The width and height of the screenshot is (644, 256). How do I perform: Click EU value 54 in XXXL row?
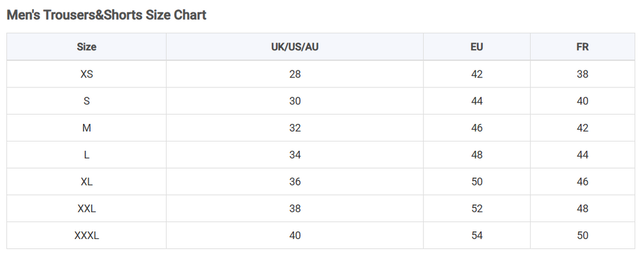pos(477,235)
